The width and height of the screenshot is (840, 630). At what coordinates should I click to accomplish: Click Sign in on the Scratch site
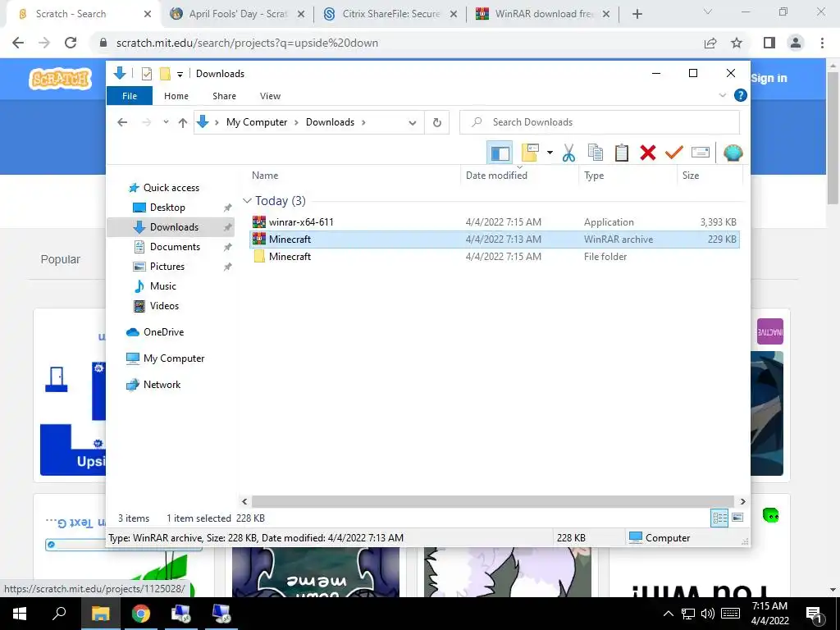click(769, 78)
